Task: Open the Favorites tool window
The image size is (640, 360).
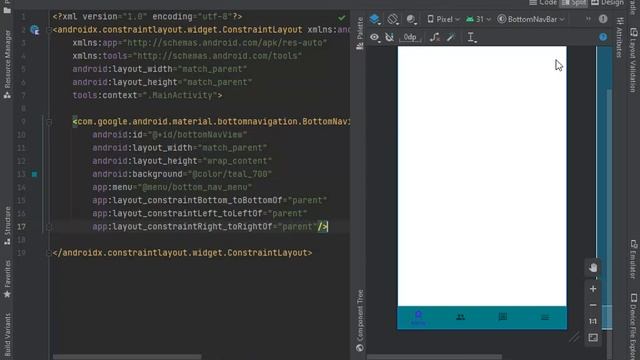Action: tap(7, 279)
